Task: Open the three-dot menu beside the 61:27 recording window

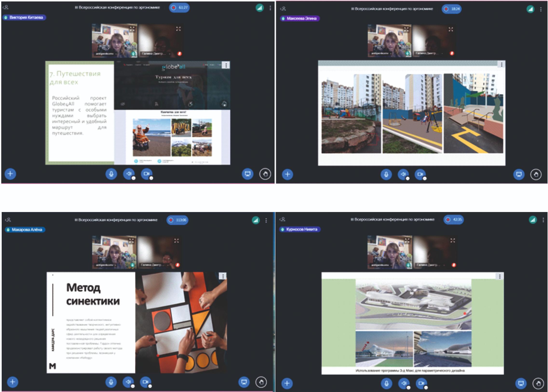Action: pyautogui.click(x=270, y=8)
